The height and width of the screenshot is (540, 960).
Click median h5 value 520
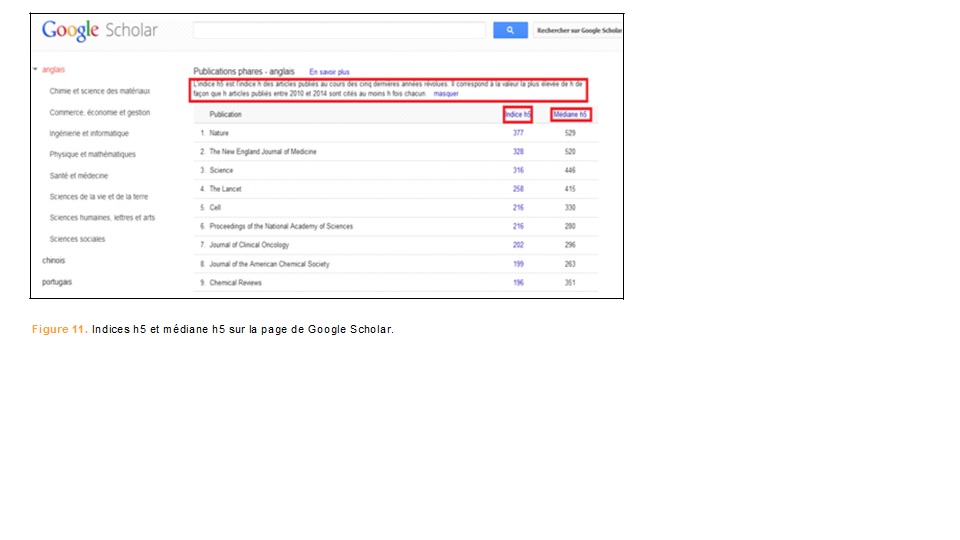tap(570, 152)
